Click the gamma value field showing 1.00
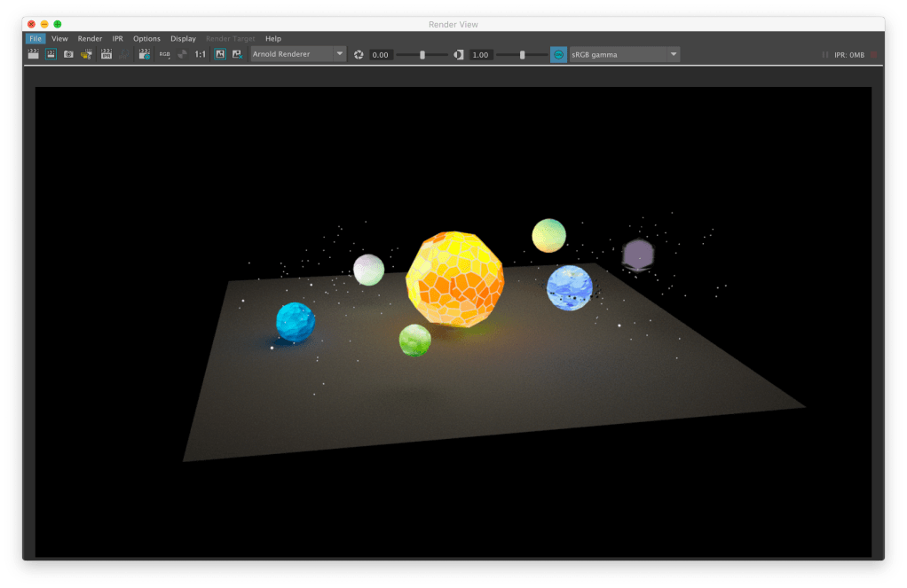907x588 pixels. tap(481, 55)
